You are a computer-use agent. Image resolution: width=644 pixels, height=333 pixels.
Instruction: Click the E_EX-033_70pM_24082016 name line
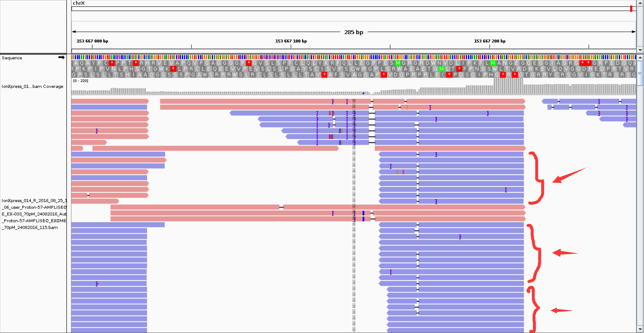pyautogui.click(x=34, y=214)
